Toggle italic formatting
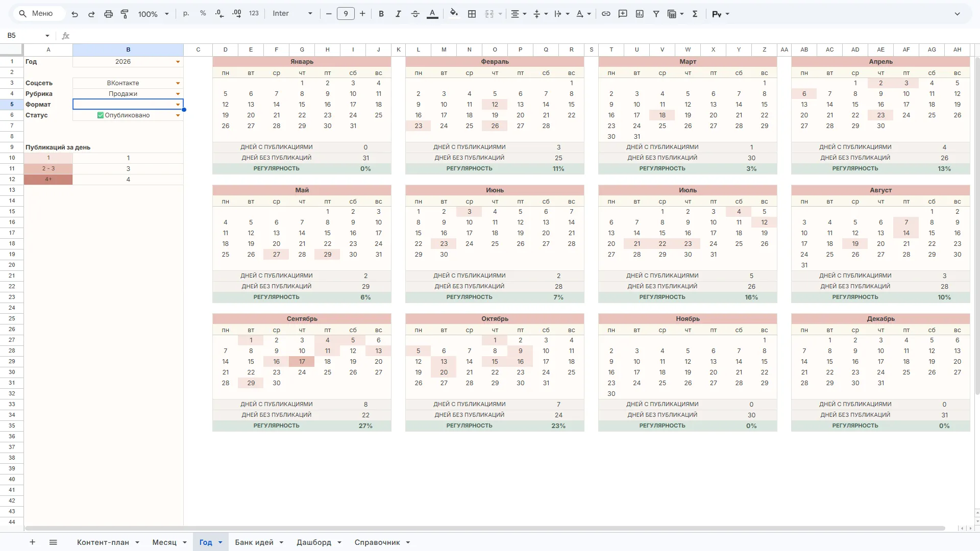 pyautogui.click(x=398, y=14)
